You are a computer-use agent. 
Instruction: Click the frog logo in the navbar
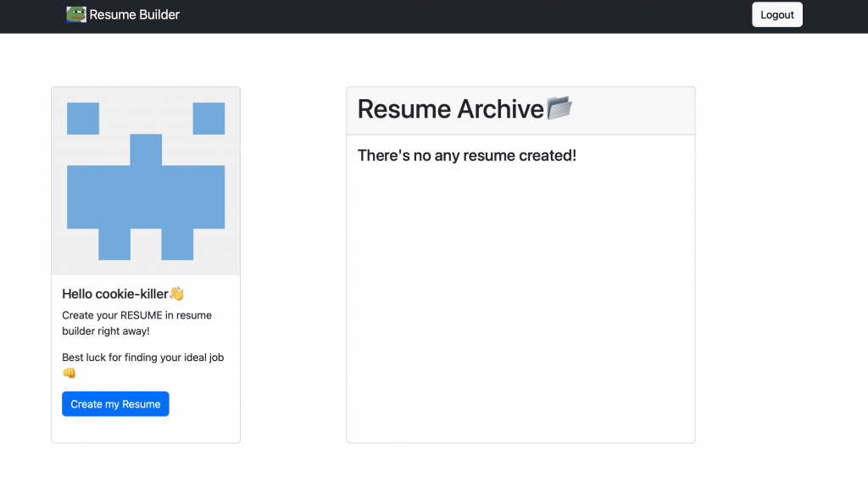pos(76,14)
